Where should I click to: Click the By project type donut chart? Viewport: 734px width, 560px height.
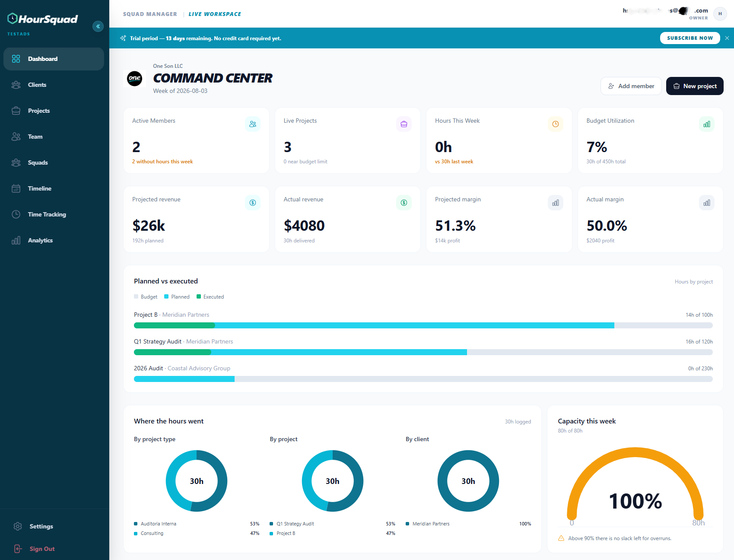197,481
